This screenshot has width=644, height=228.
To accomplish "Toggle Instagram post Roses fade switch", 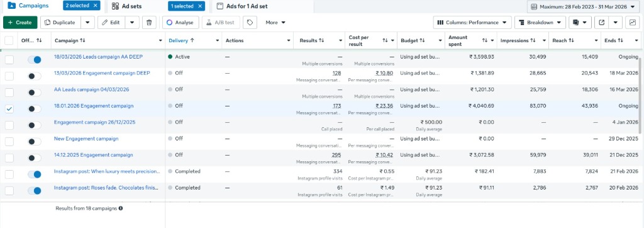I will (x=35, y=191).
